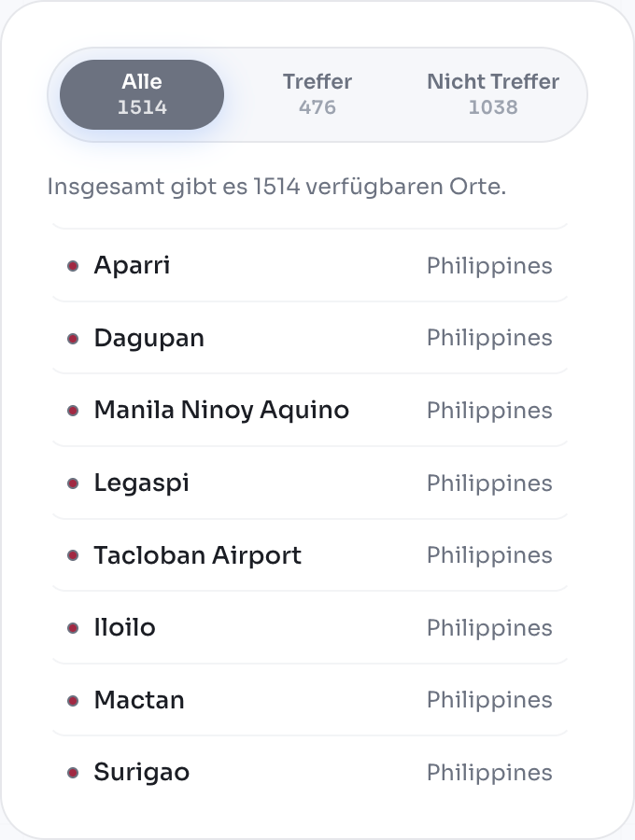Screen dimensions: 635x840
Task: Switch to the Treffer 476 tab
Action: (317, 94)
